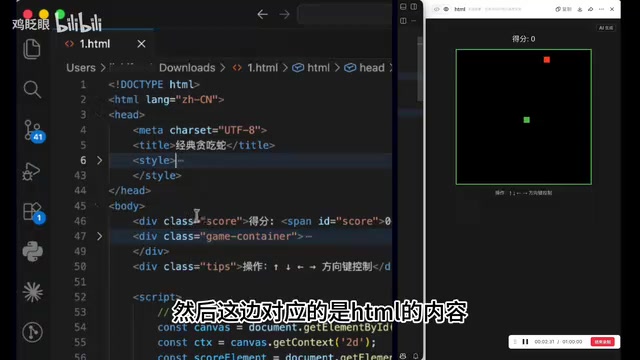Click the editor vertical scrollbar
The image size is (640, 360).
coord(419,69)
